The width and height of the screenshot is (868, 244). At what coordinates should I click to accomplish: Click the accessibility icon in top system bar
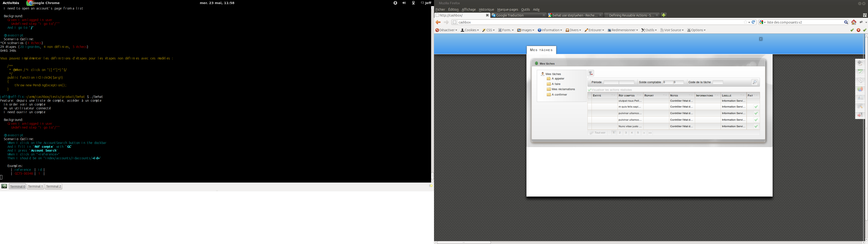pyautogui.click(x=395, y=3)
